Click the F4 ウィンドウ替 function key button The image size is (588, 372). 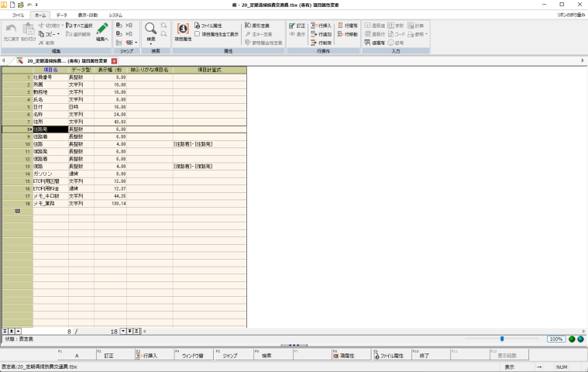[194, 354]
